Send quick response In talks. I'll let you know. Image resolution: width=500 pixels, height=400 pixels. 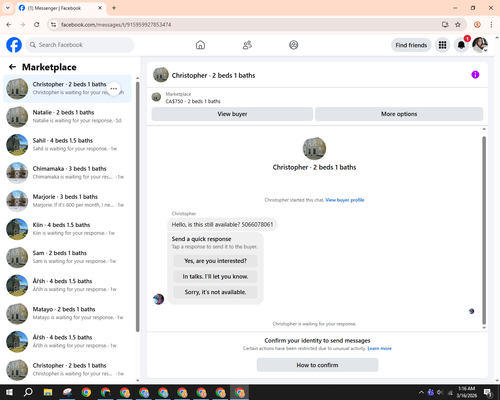pos(215,276)
